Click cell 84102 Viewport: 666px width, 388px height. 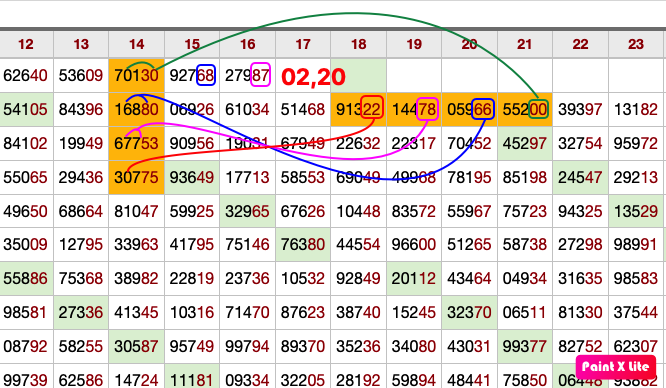(26, 144)
